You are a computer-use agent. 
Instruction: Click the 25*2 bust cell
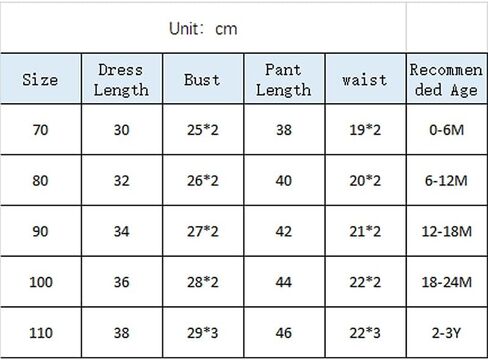(203, 130)
